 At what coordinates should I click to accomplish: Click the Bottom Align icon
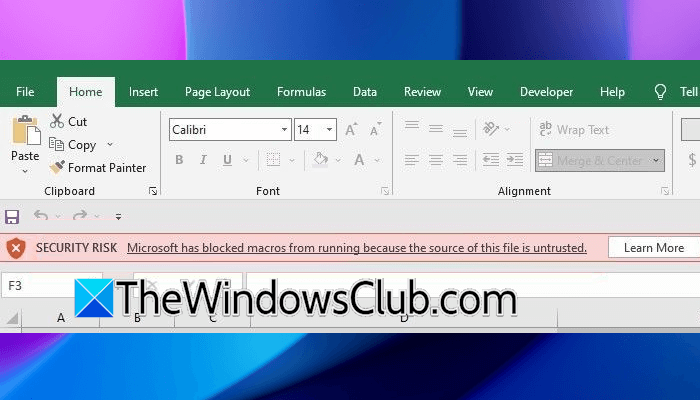tap(460, 133)
